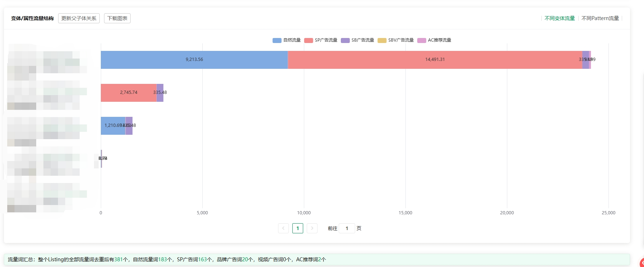Click 变体/属性流量结构 heading

32,18
